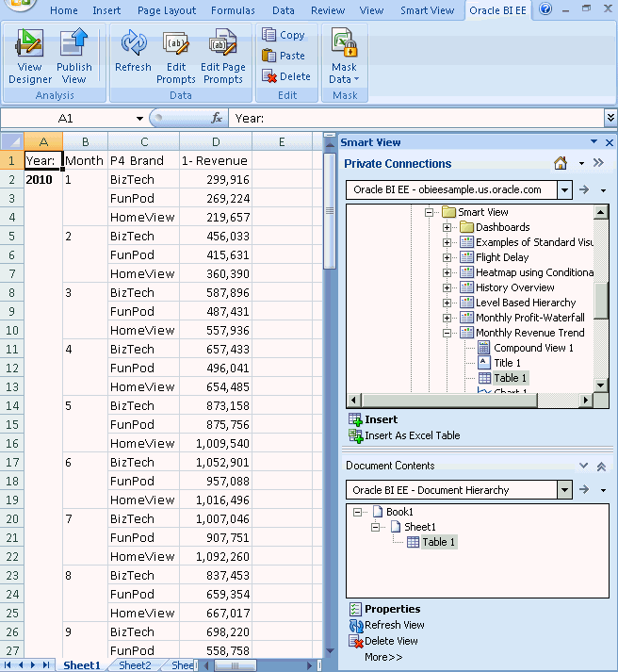
Task: Click first sheet navigation arrow
Action: pyautogui.click(x=8, y=665)
